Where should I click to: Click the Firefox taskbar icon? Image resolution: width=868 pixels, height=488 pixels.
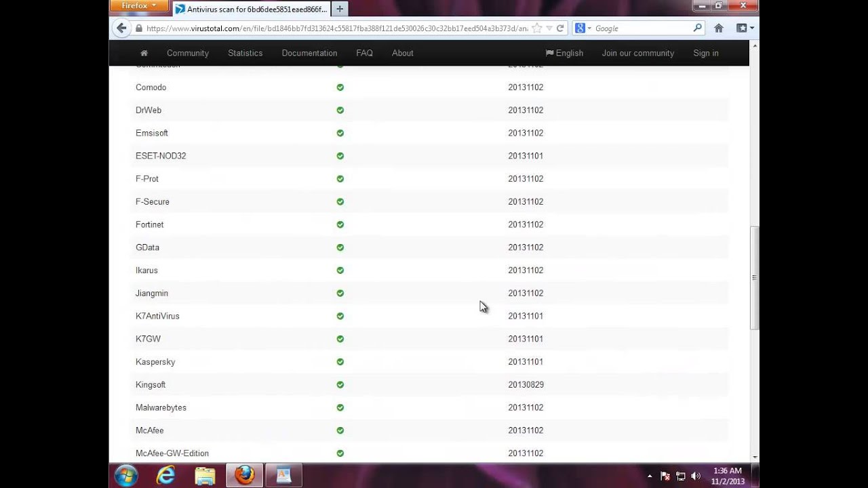tap(244, 476)
